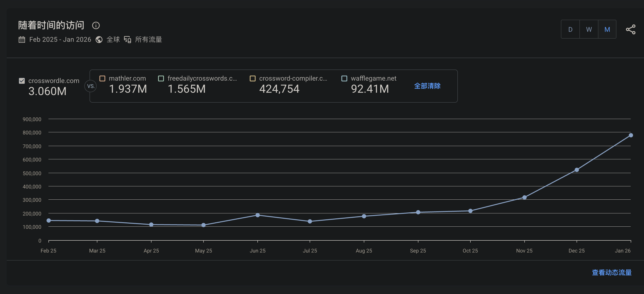Viewport: 644px width, 294px height.
Task: Open the 查看动态流量 link
Action: [x=611, y=272]
